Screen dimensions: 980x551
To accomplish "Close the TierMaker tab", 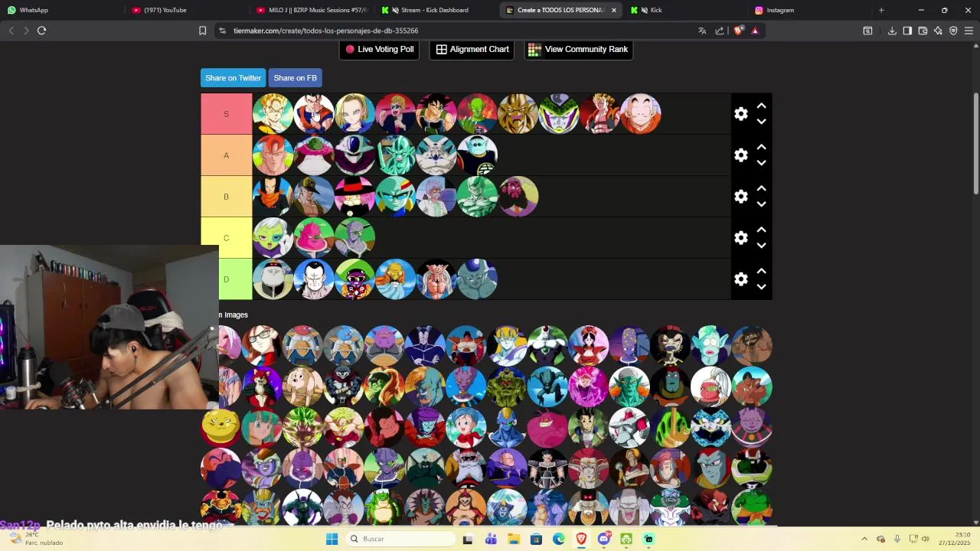I will coord(613,10).
